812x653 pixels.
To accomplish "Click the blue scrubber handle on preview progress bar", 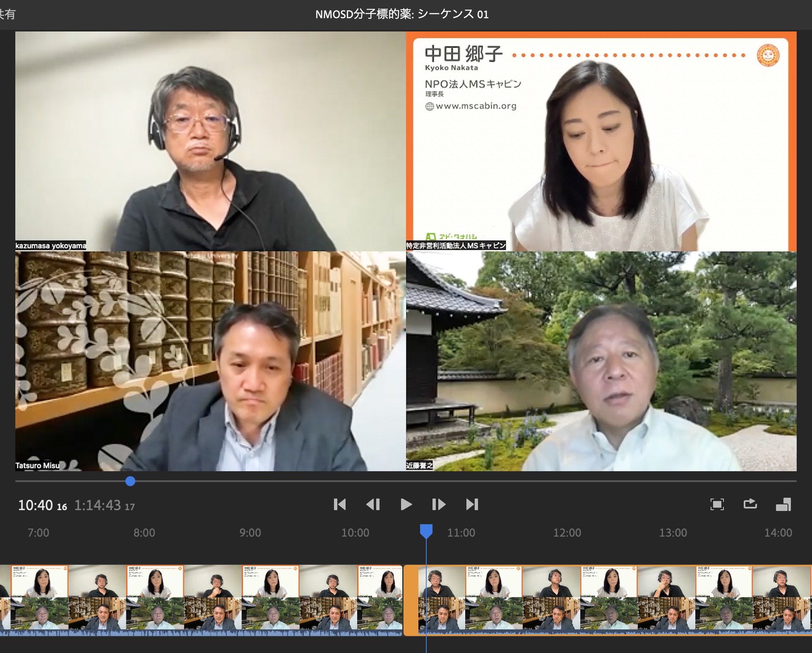I will pos(130,481).
